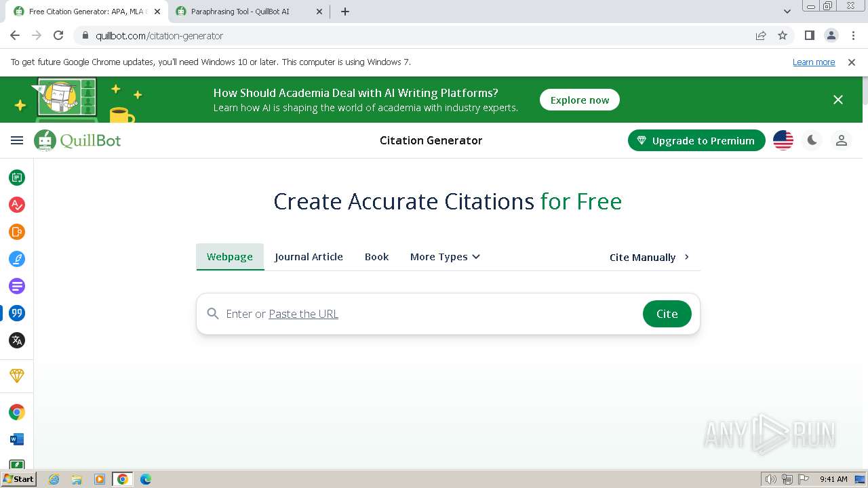Click the Paste the URL link
Viewport: 868px width, 488px height.
click(x=303, y=314)
